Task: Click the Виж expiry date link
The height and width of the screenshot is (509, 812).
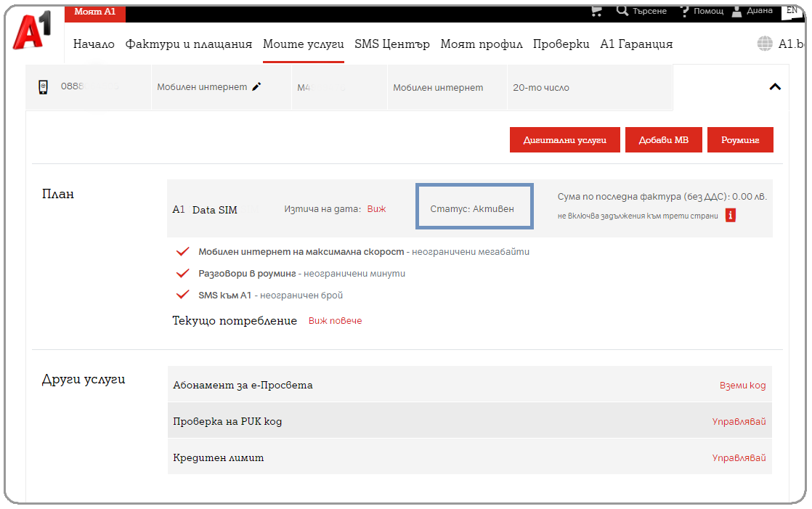Action: (376, 208)
